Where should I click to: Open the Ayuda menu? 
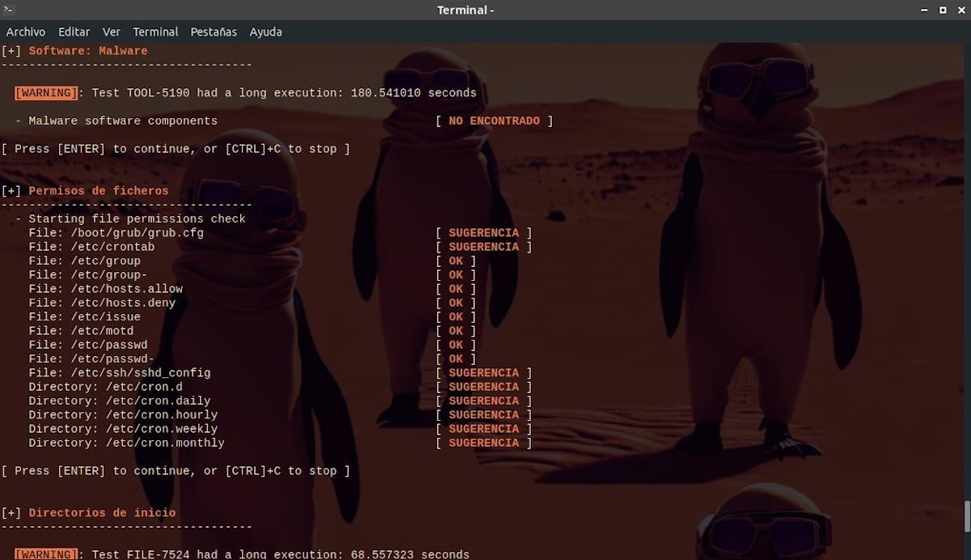pyautogui.click(x=265, y=32)
